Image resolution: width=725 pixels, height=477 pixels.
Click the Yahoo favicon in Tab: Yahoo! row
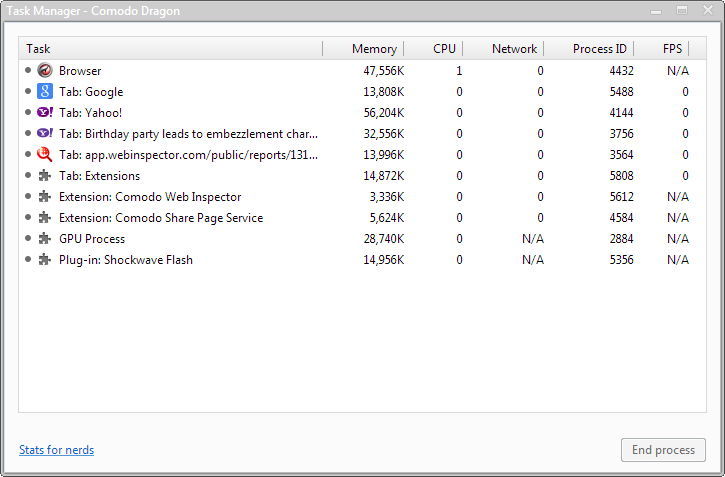pos(45,112)
